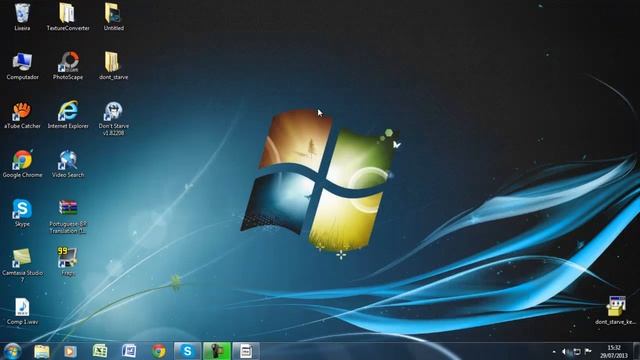Select the Fraps desktop shortcut

click(68, 262)
